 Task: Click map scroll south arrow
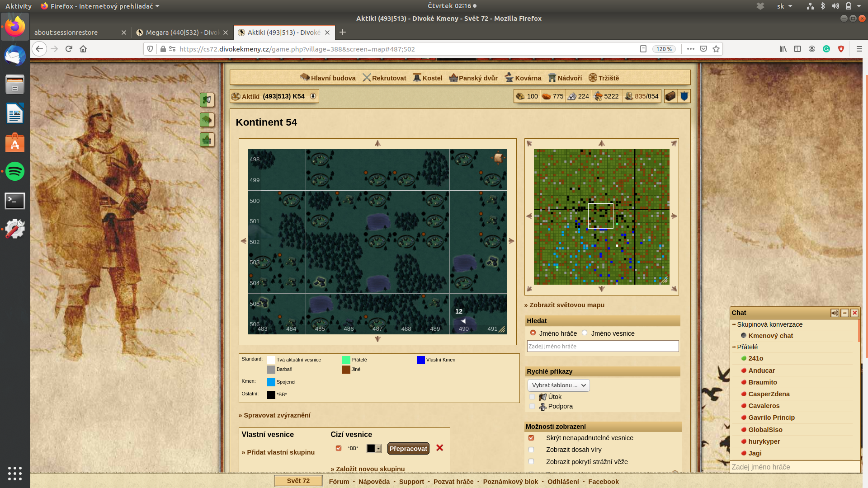(377, 339)
